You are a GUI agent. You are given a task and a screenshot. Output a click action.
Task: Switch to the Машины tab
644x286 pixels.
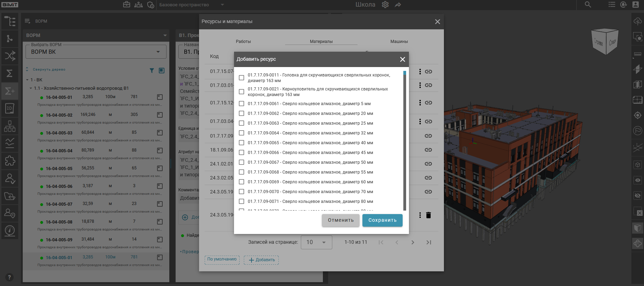[x=399, y=42]
